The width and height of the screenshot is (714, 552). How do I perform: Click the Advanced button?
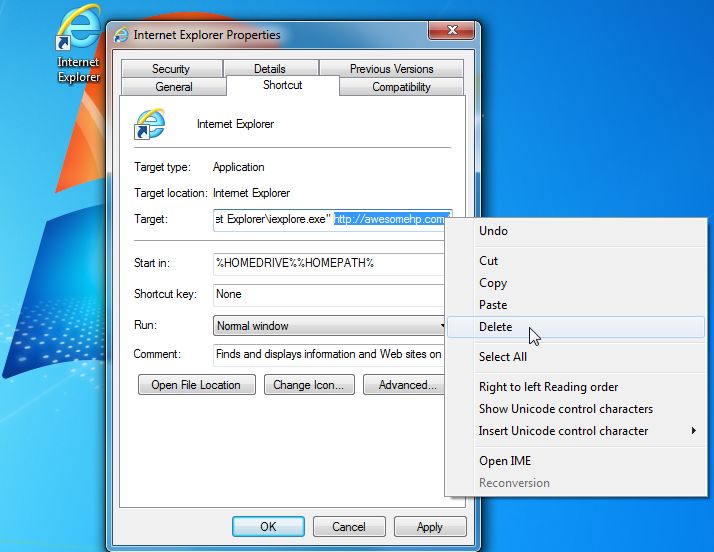(x=404, y=385)
